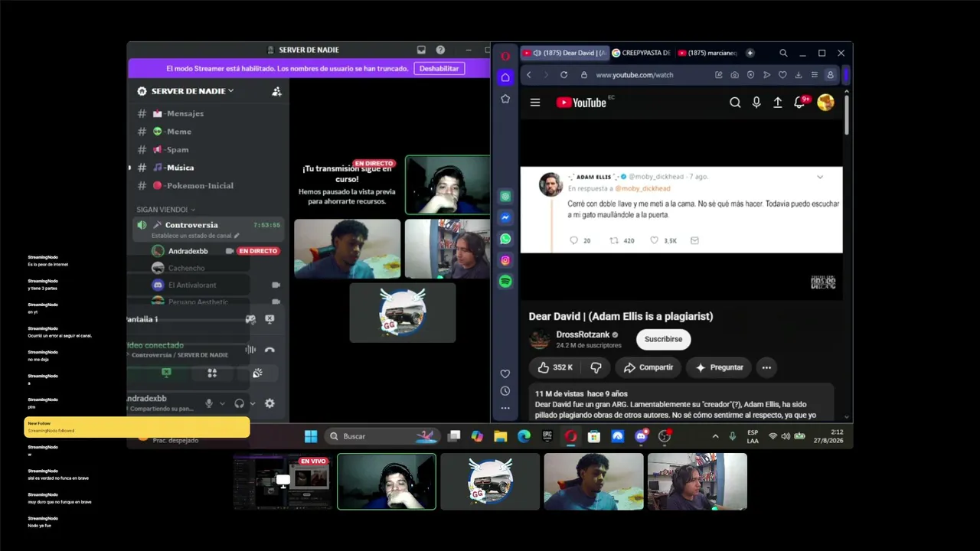Open the Windows Start menu
The height and width of the screenshot is (551, 980).
coord(311,436)
